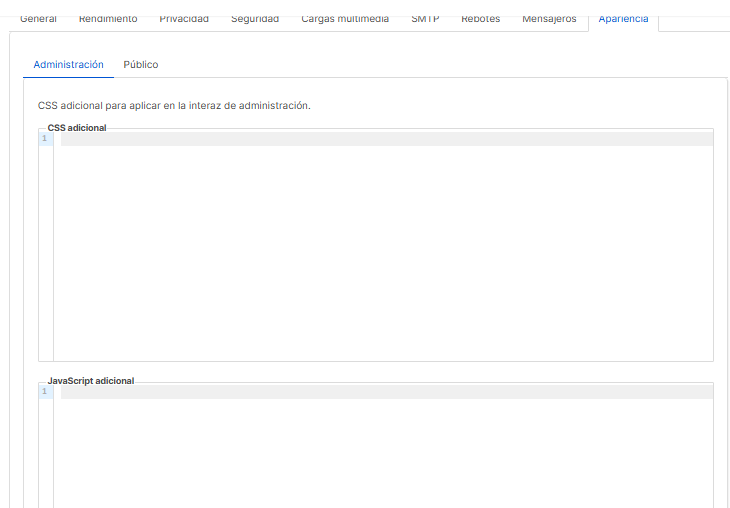
Task: Click line number 1 in CSS editor gutter
Action: [x=45, y=139]
